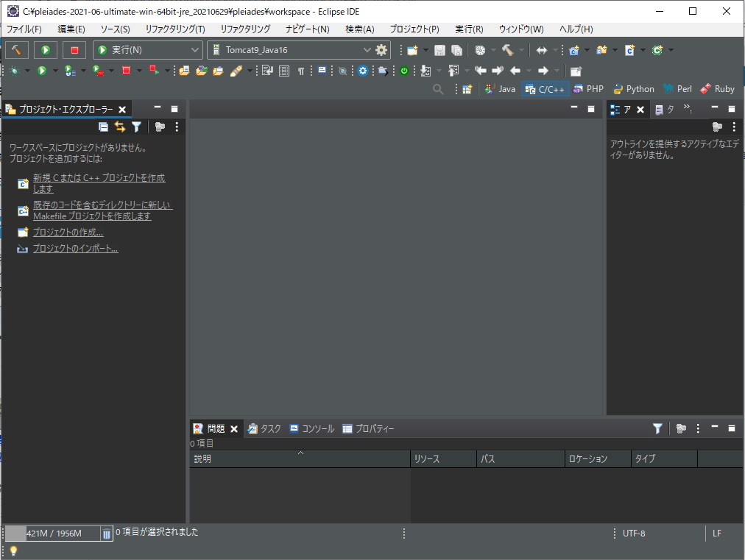Viewport: 745px width, 560px height.
Task: Toggle word wrap icon in toolbar
Action: [x=267, y=71]
